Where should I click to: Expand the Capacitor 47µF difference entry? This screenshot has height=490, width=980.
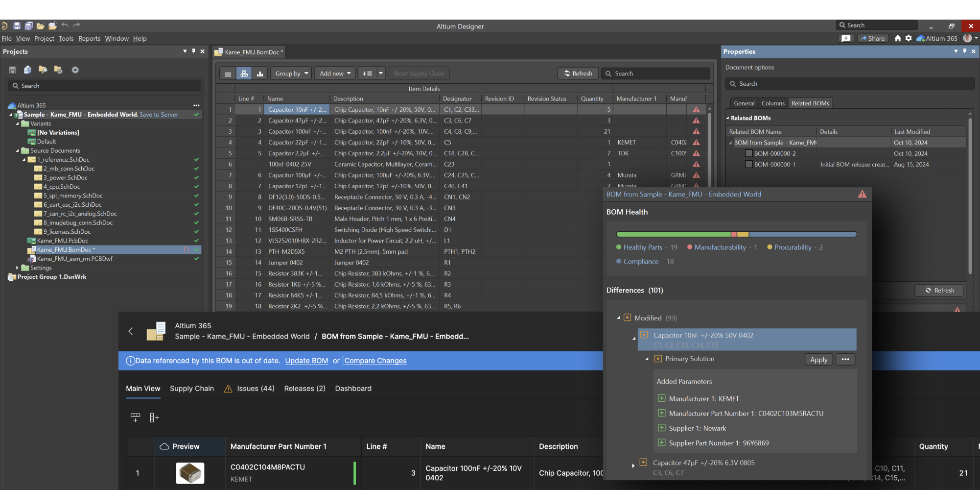[633, 465]
